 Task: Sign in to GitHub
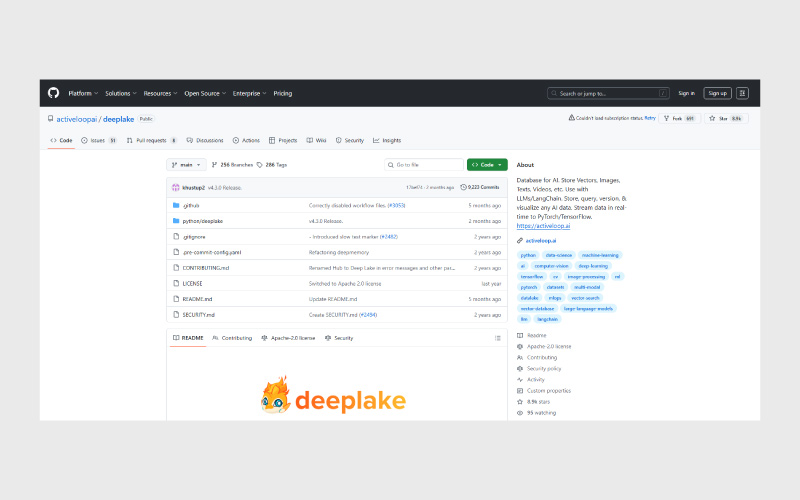pos(686,93)
